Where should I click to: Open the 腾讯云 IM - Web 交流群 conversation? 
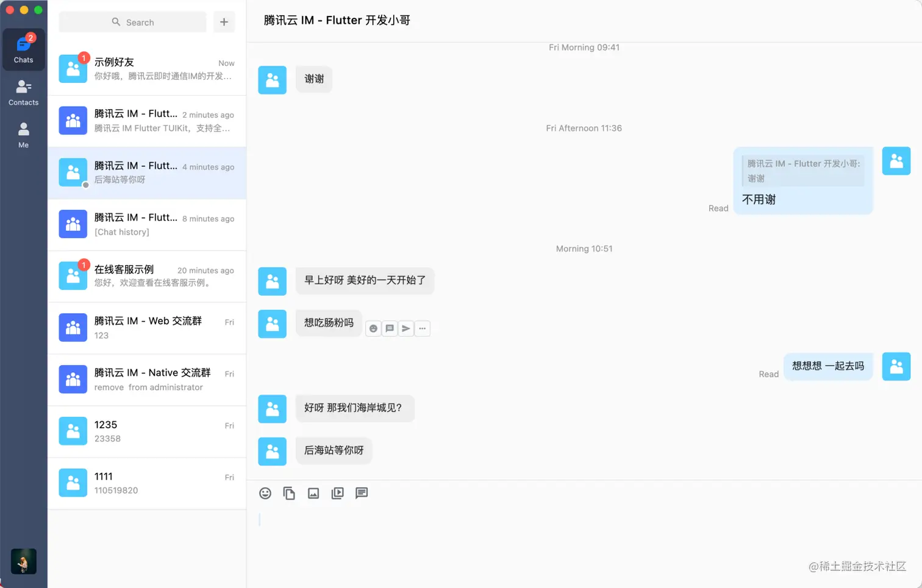pyautogui.click(x=147, y=328)
